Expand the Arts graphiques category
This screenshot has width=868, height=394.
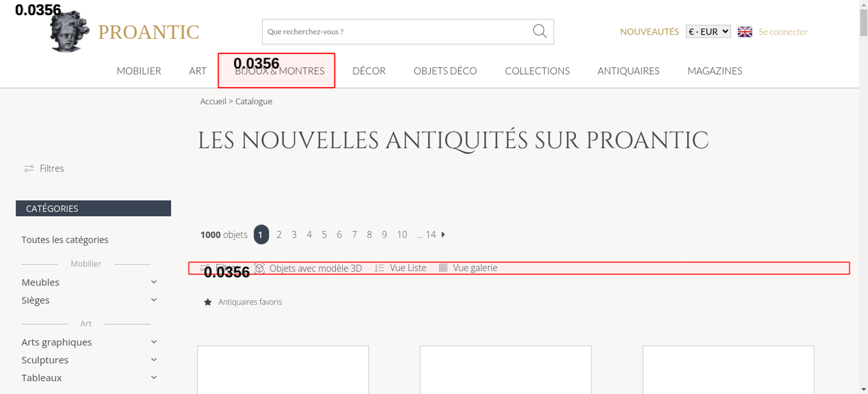coord(154,342)
